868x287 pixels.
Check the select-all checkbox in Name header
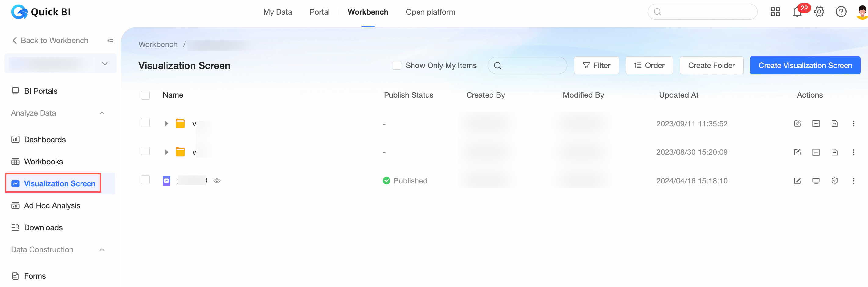click(145, 95)
